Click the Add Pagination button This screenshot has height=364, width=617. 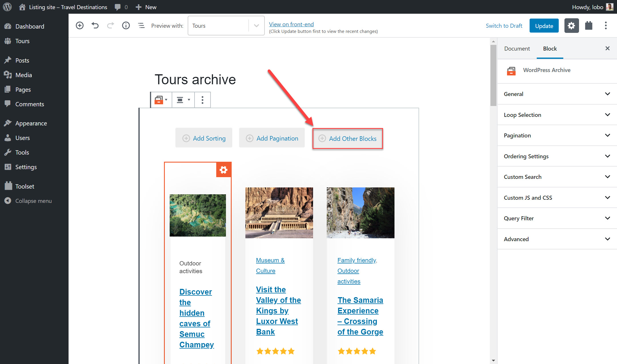pyautogui.click(x=272, y=138)
